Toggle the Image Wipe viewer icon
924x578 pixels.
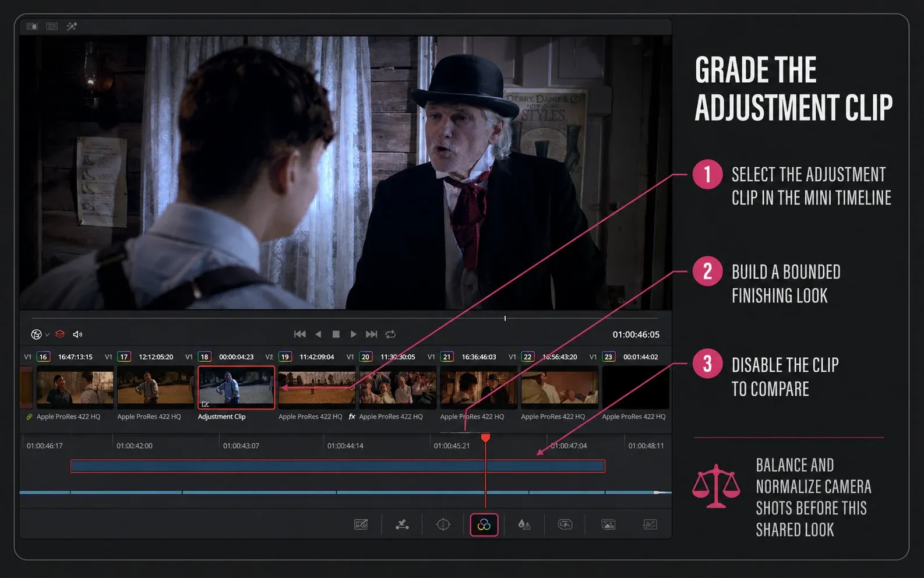[32, 26]
